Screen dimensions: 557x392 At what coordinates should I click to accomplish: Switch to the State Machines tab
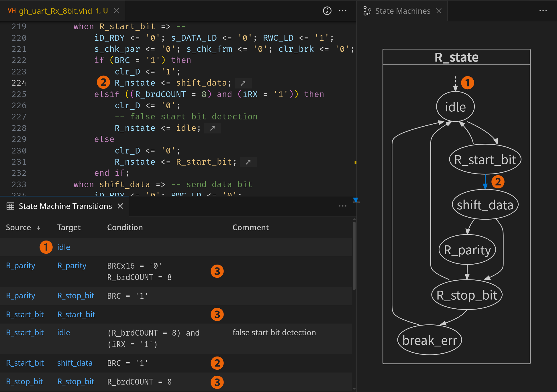(402, 11)
